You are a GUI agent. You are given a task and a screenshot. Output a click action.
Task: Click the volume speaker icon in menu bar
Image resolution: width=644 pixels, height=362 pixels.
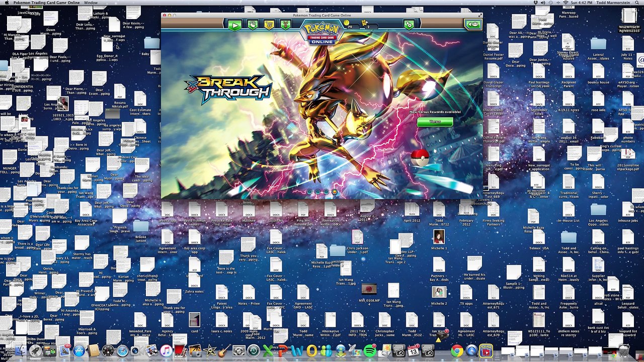pyautogui.click(x=543, y=3)
